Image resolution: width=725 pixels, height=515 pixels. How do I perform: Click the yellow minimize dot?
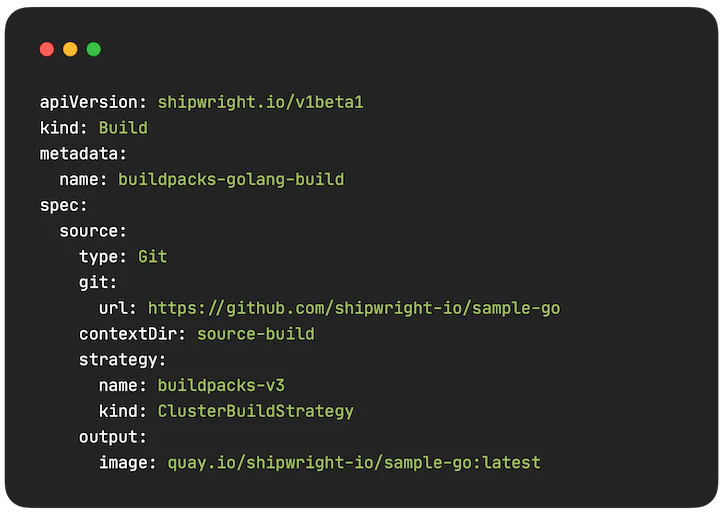coord(70,49)
